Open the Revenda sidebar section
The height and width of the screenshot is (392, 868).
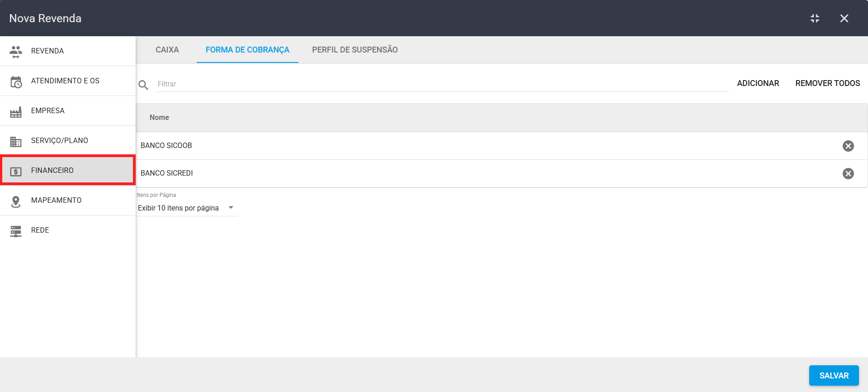[x=68, y=51]
